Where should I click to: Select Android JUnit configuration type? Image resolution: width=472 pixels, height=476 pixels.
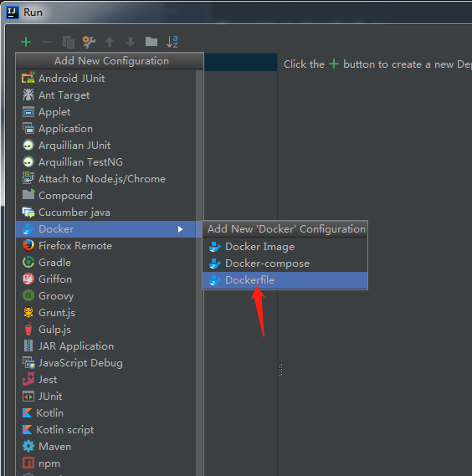[x=106, y=79]
